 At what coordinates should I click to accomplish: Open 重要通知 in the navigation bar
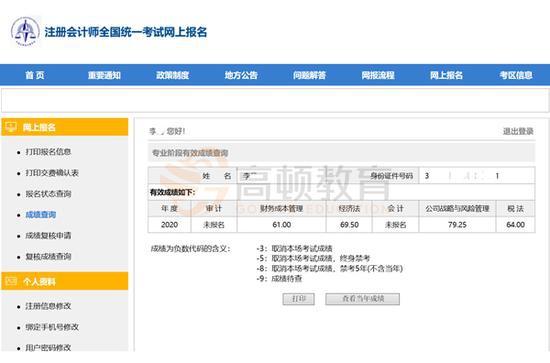[104, 75]
